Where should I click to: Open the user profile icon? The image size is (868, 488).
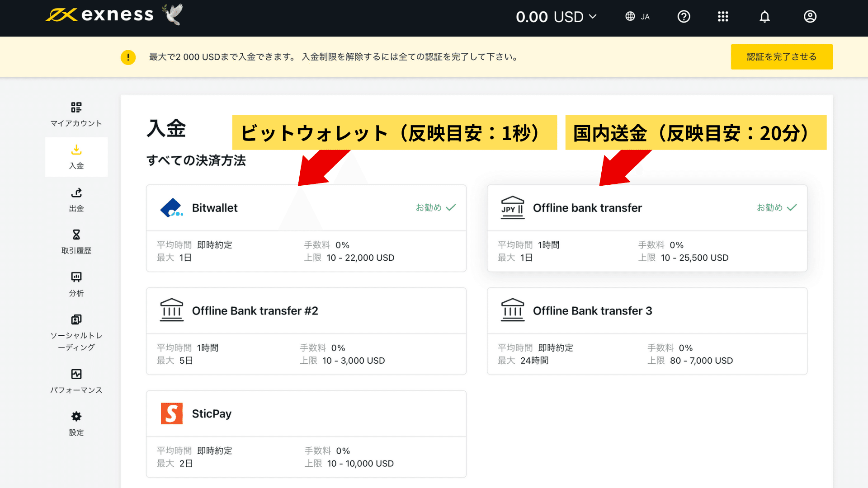point(810,17)
